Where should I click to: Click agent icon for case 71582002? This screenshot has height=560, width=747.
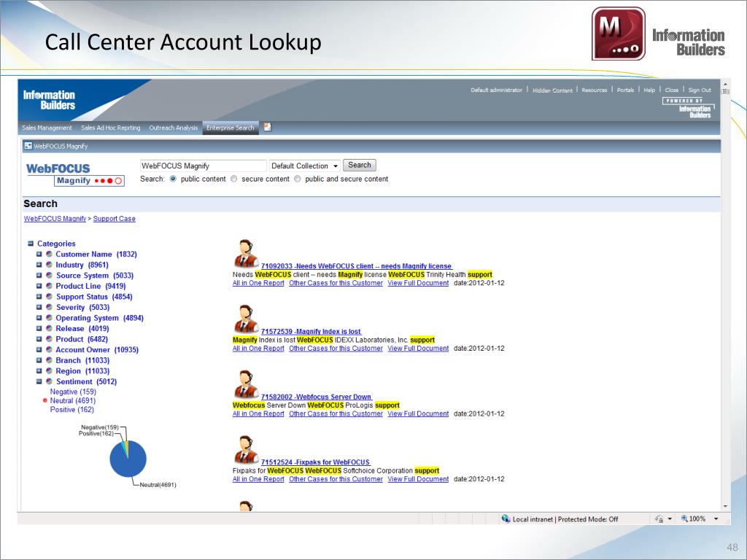tap(246, 384)
